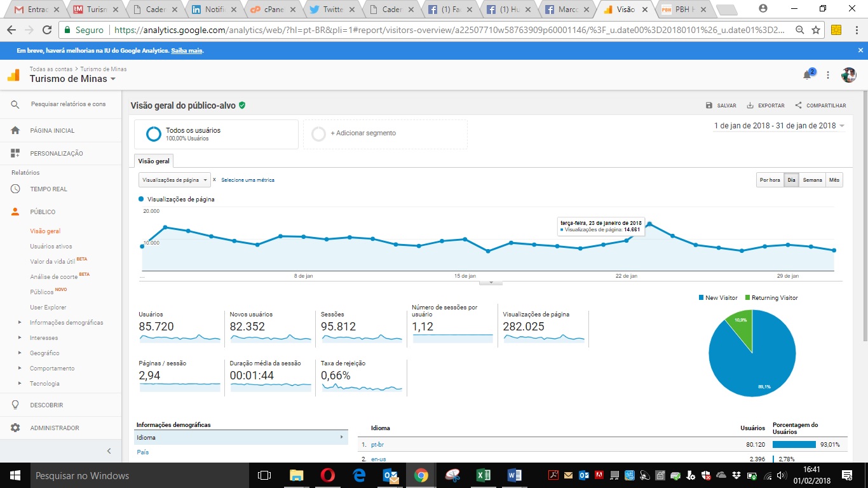Click the Descobrir lightbulb icon
The width and height of the screenshot is (868, 488).
click(x=15, y=405)
